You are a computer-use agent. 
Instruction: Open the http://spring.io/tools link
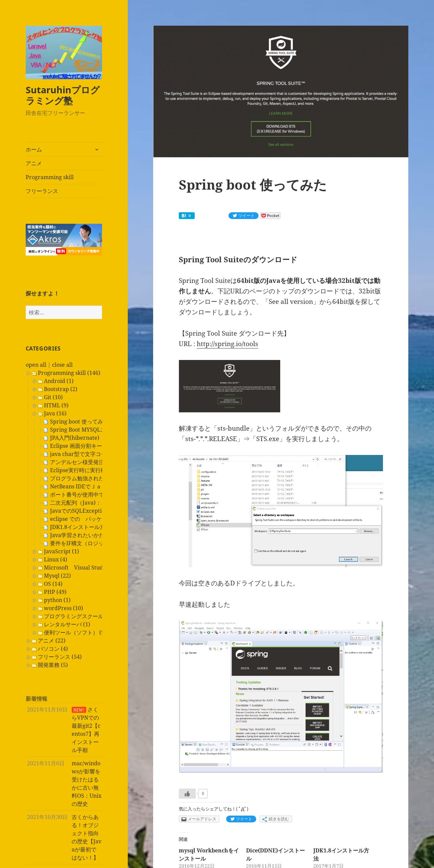(227, 344)
